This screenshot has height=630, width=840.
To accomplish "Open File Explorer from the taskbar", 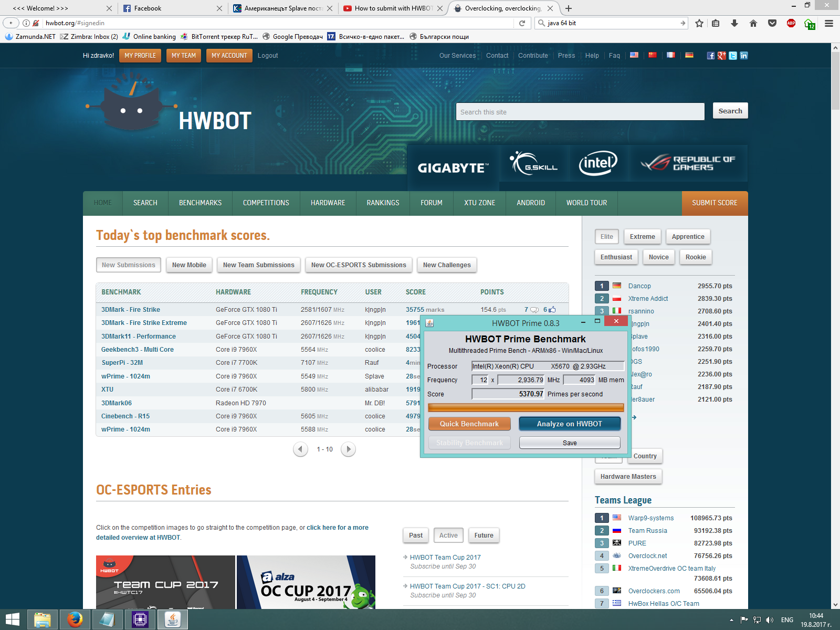I will tap(43, 620).
